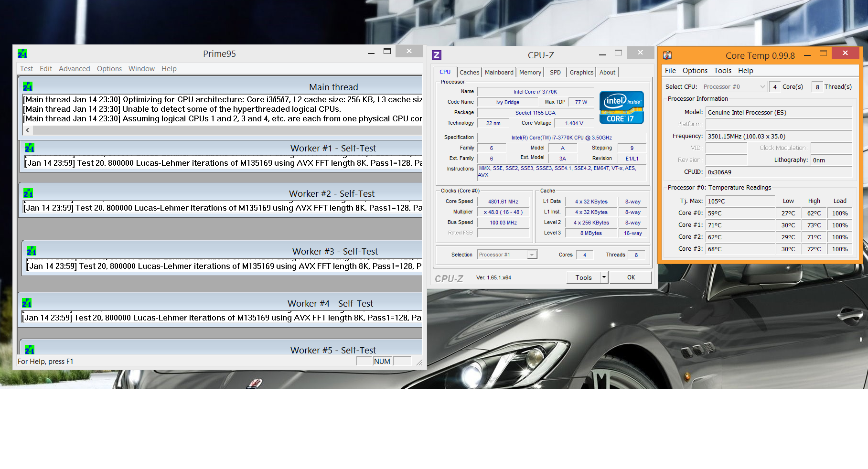Open the Edit menu in Prime95
The height and width of the screenshot is (469, 868).
pos(46,69)
